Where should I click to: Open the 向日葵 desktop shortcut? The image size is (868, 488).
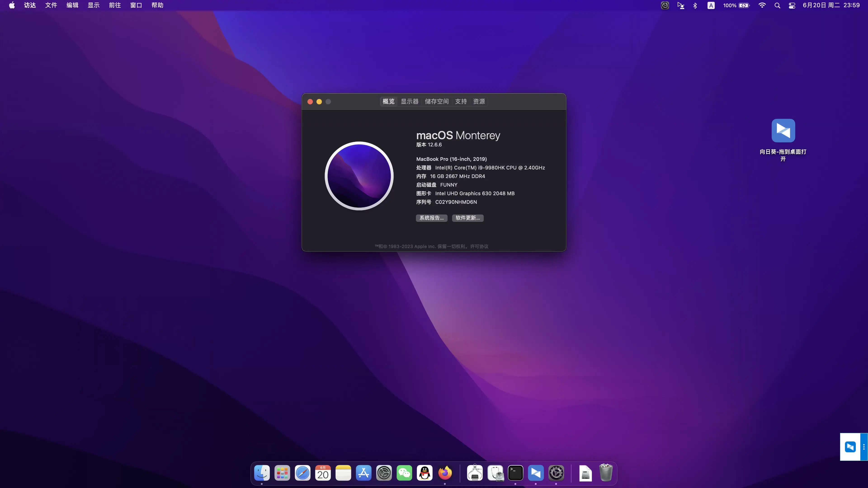coord(783,131)
